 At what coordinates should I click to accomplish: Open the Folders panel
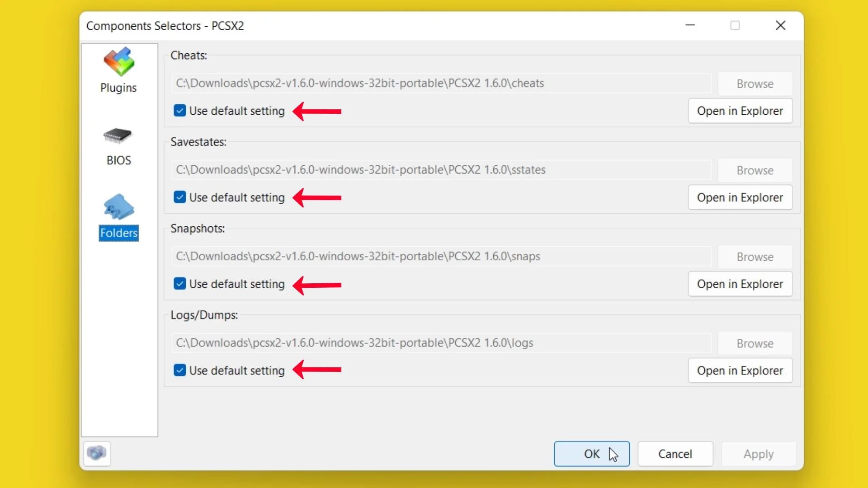[118, 216]
